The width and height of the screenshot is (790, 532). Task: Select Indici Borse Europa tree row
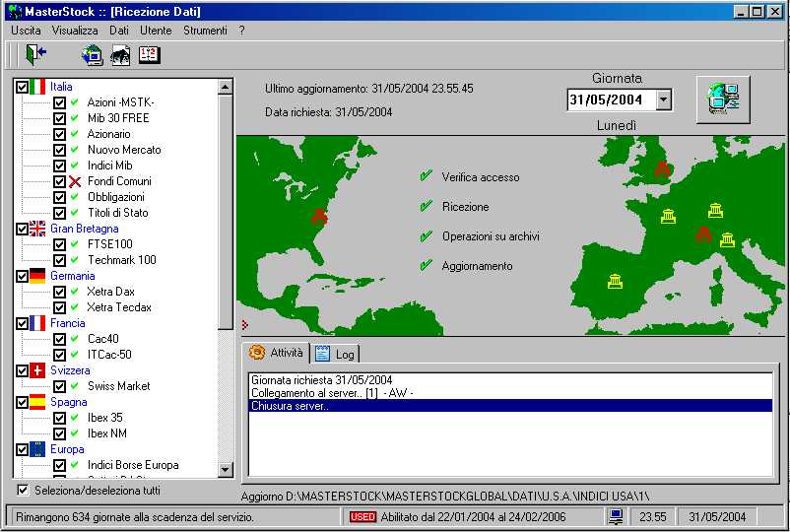pos(133,465)
